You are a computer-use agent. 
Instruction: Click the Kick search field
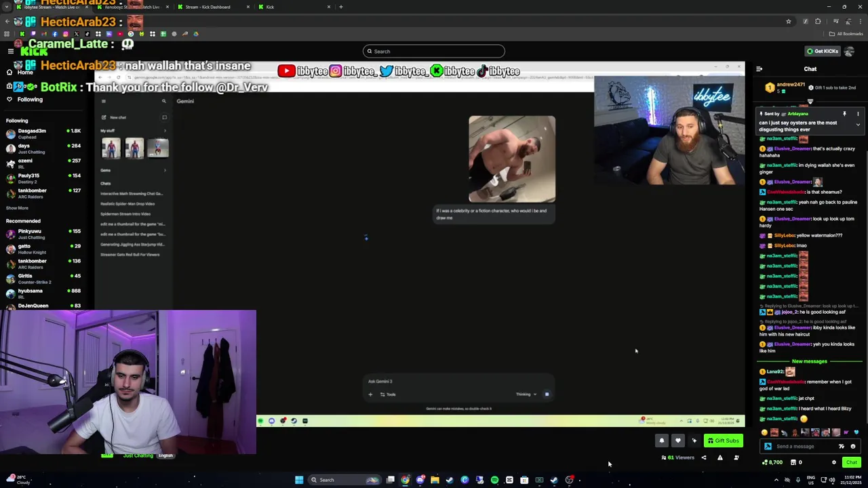coord(434,52)
